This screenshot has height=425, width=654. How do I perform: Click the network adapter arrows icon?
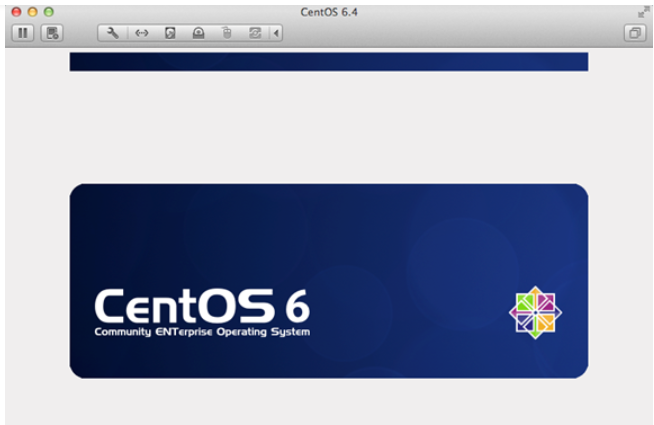[141, 33]
